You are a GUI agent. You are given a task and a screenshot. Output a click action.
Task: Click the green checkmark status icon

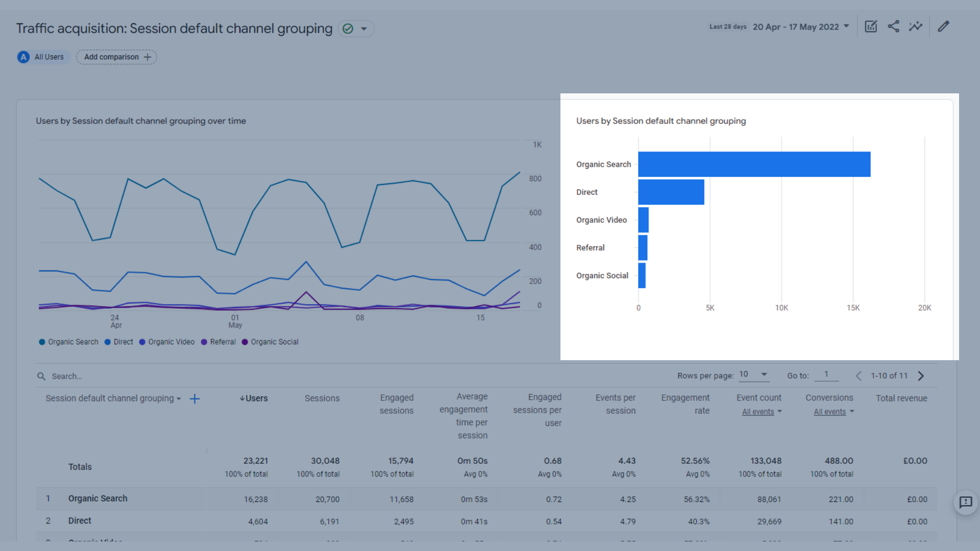coord(348,27)
